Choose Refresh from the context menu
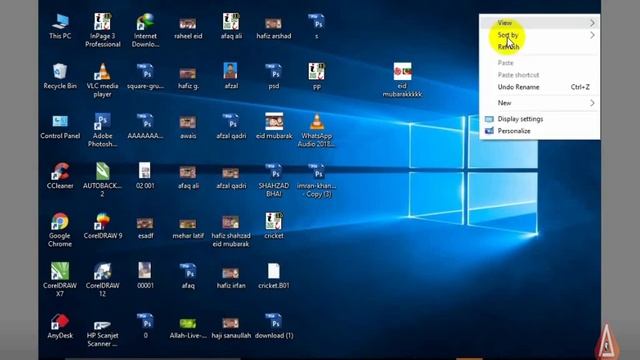 [x=540, y=47]
